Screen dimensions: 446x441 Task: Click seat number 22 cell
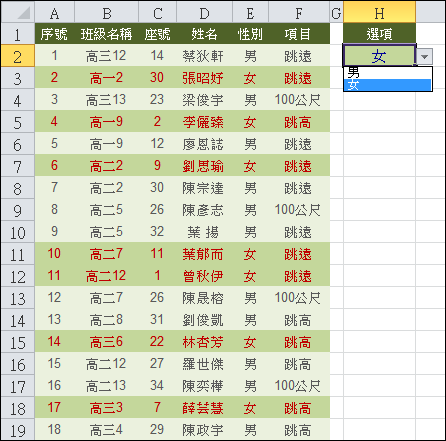point(157,342)
